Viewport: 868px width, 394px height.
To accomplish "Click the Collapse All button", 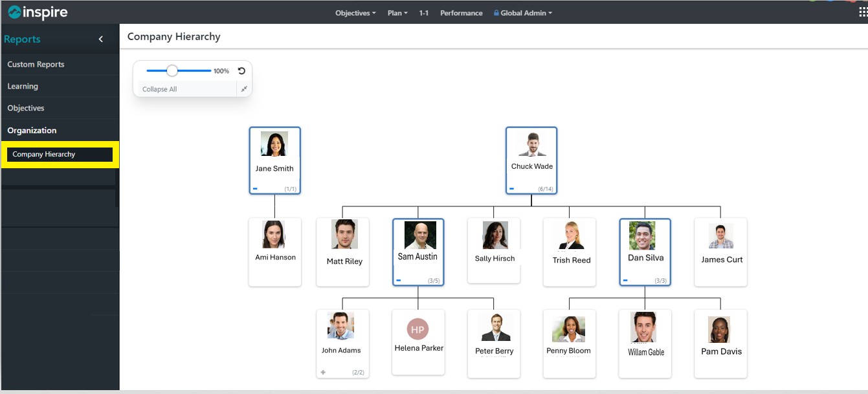I will click(x=159, y=89).
